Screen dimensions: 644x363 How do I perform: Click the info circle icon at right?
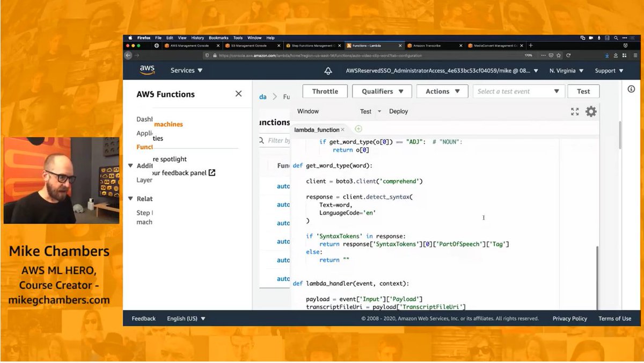631,89
